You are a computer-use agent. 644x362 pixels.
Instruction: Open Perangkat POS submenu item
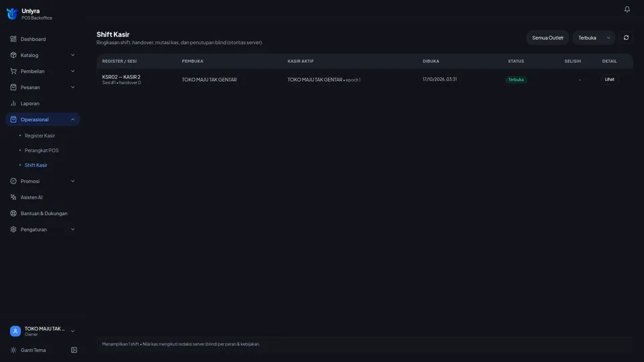coord(42,150)
